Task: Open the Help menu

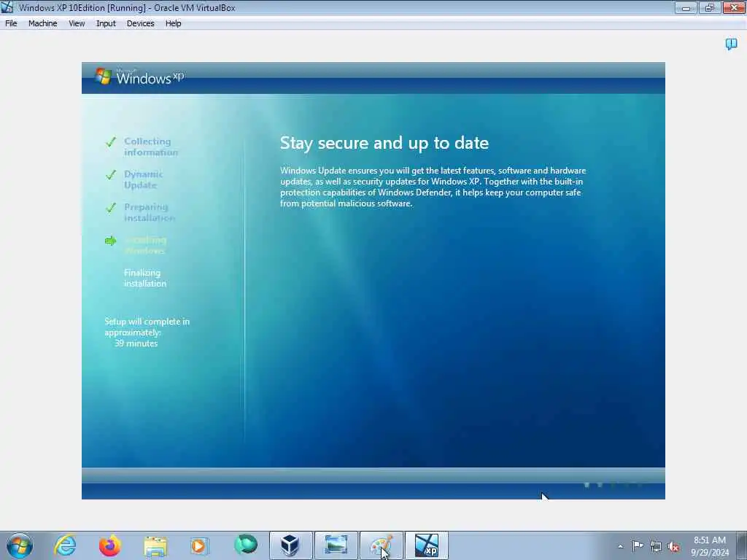Action: (x=173, y=23)
